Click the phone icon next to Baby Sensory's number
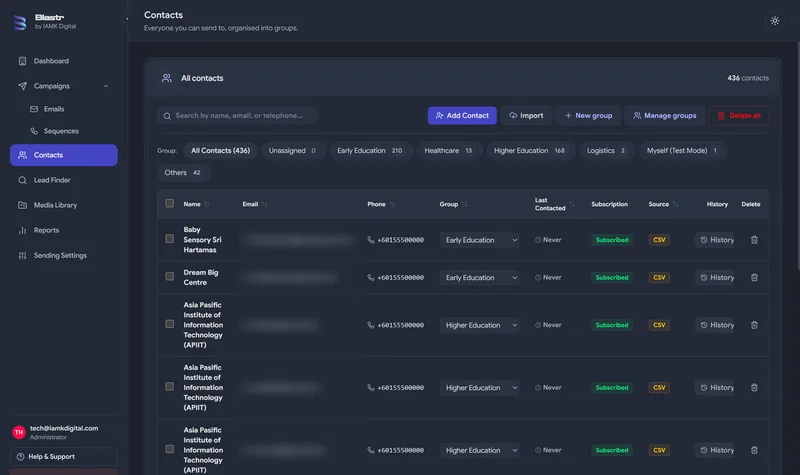The image size is (800, 475). [x=371, y=240]
